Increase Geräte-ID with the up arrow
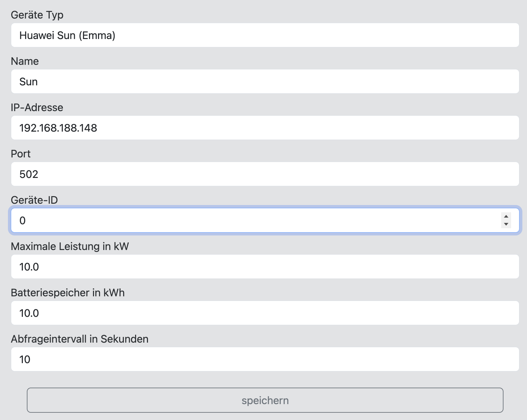This screenshot has height=420, width=527. coord(506,217)
